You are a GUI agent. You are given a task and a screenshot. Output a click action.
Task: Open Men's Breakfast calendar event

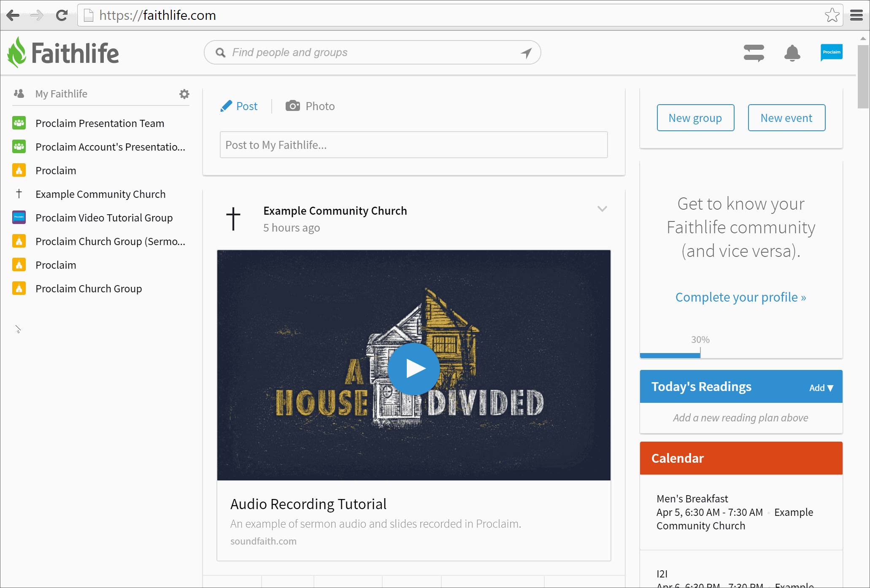692,499
